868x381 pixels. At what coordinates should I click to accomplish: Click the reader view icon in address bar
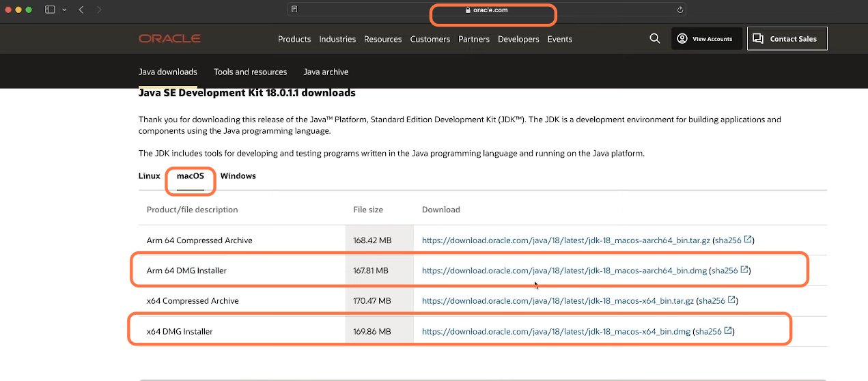[x=294, y=10]
